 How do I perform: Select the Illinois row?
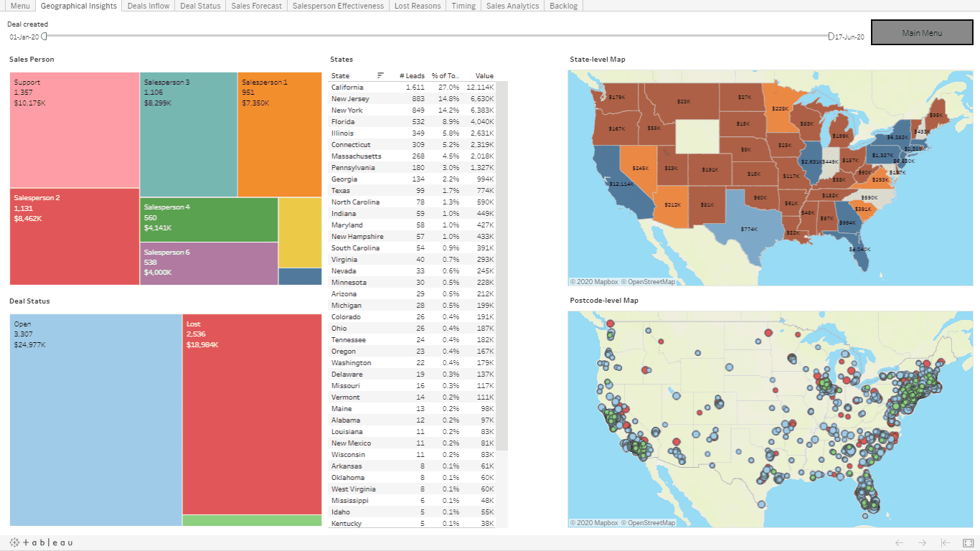pyautogui.click(x=413, y=133)
